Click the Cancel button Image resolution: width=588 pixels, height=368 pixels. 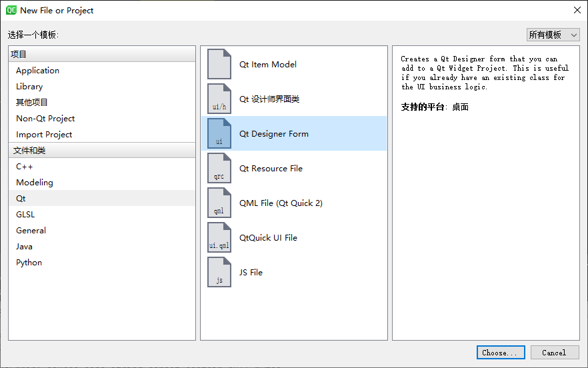(555, 352)
